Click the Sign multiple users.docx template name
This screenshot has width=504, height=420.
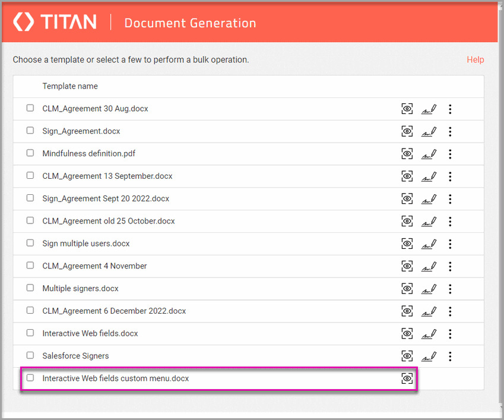(x=86, y=244)
